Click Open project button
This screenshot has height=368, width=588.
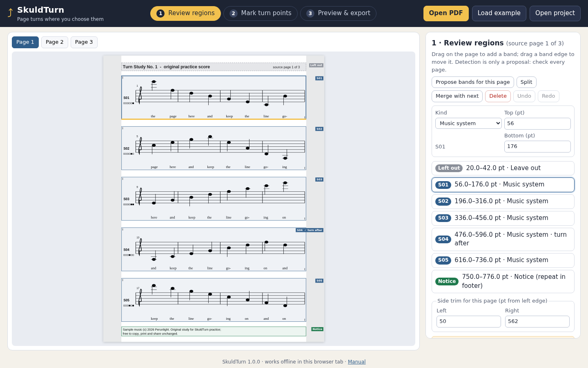[555, 13]
